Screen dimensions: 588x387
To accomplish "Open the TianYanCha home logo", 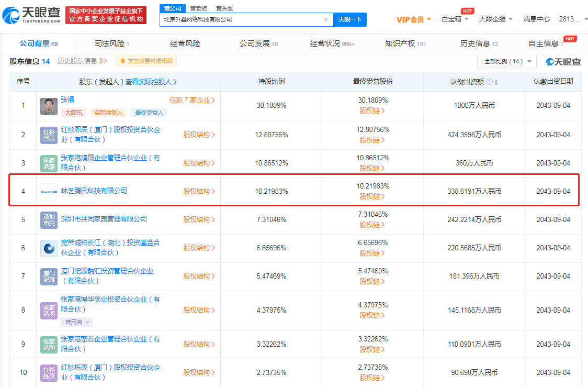I will pyautogui.click(x=31, y=15).
